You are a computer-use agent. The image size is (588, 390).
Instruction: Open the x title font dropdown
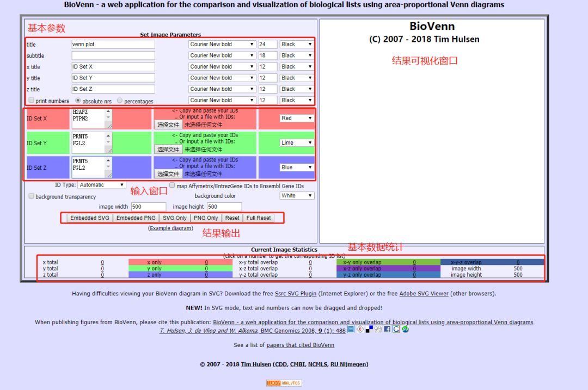[222, 67]
